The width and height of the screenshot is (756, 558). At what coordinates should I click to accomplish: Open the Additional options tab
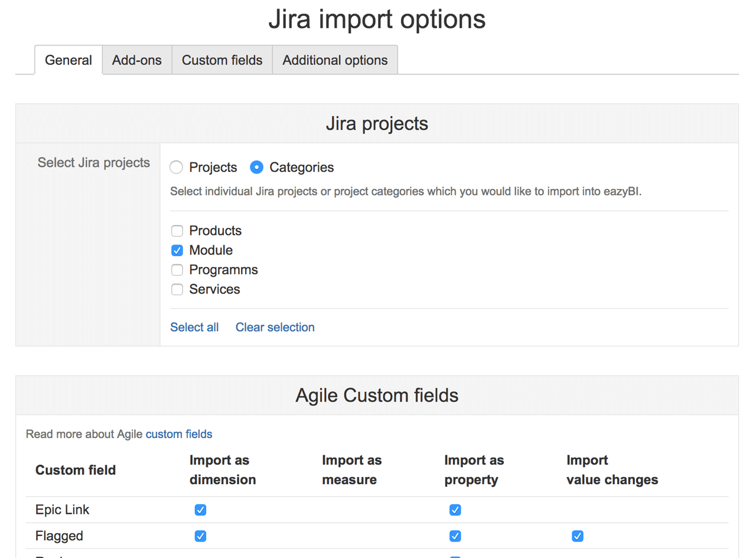click(x=335, y=60)
